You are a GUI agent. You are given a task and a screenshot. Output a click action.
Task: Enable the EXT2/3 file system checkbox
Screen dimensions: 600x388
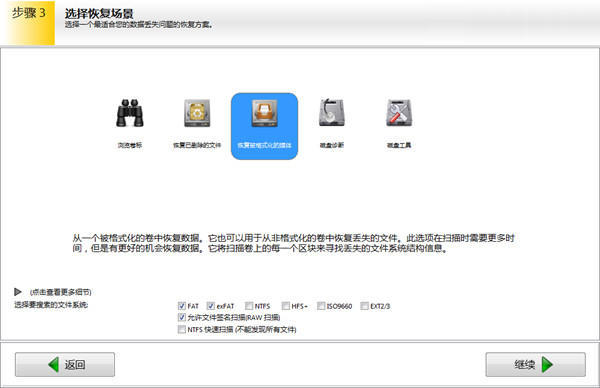[364, 306]
